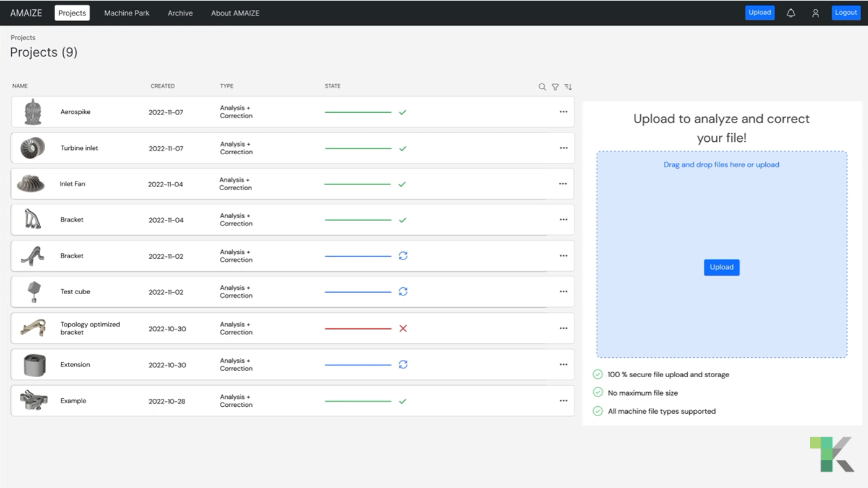Click the refresh icon for Bracket dated 2022-11-02
The image size is (868, 488).
[x=403, y=256]
